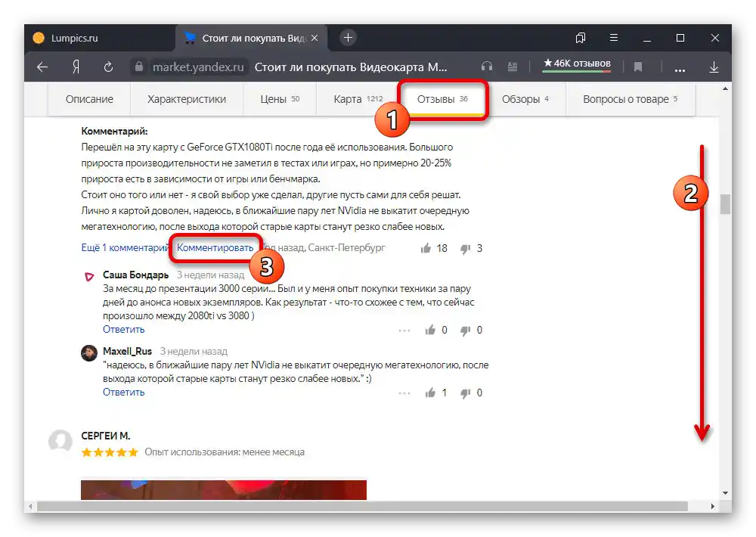Click the market.yandex.ru address field
The width and height of the screenshot is (756, 537).
[198, 67]
